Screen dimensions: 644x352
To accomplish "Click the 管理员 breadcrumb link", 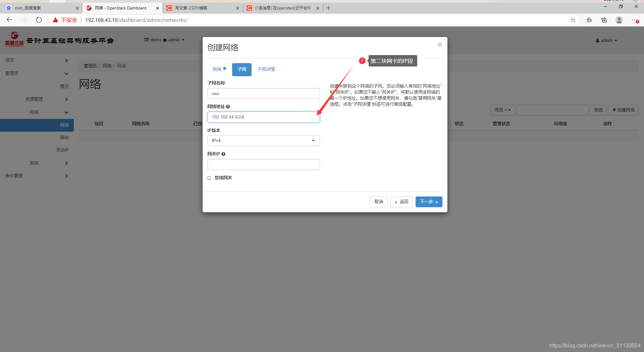I will point(90,66).
